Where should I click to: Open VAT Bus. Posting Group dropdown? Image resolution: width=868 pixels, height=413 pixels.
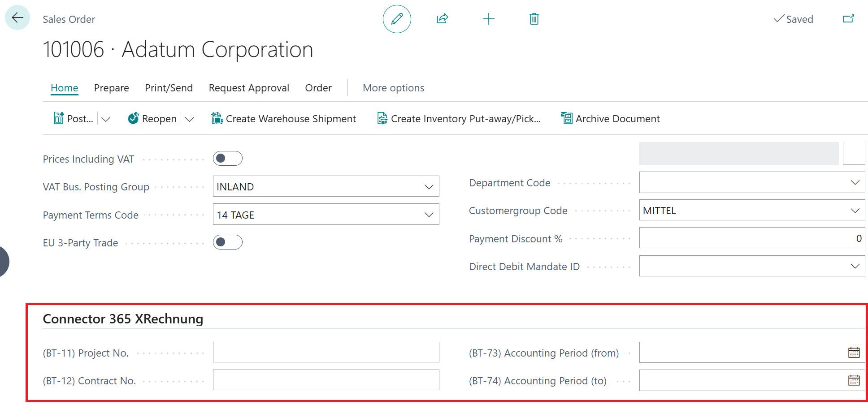(x=429, y=187)
